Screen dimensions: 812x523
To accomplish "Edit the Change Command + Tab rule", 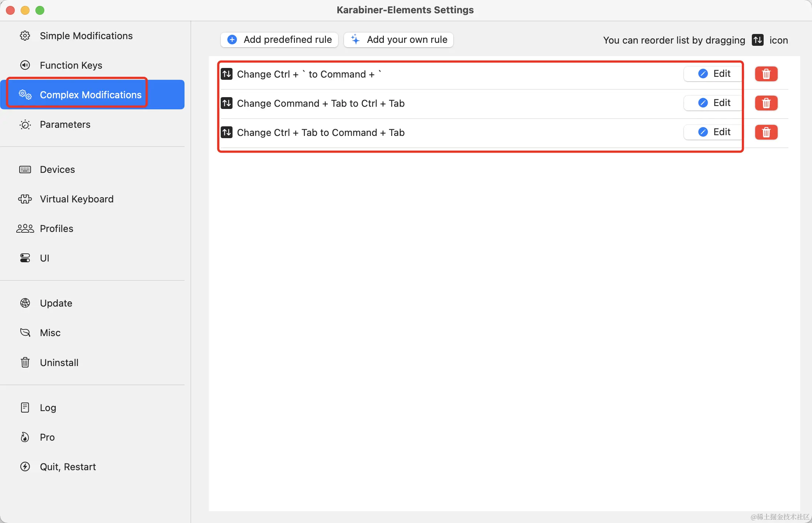I will tap(713, 103).
